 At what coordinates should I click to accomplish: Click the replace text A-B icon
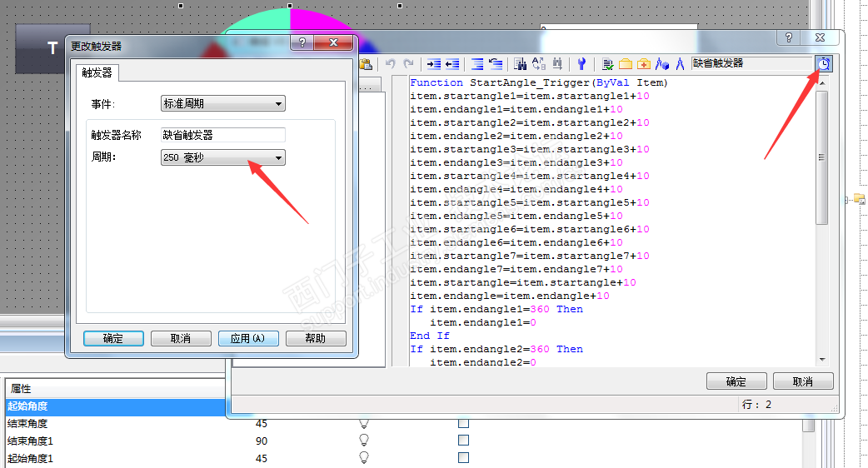click(x=539, y=64)
